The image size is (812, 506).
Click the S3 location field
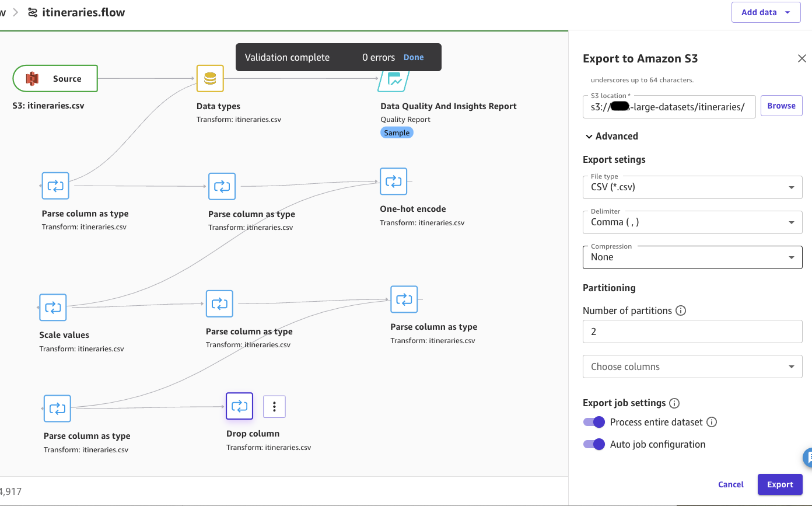pyautogui.click(x=669, y=107)
